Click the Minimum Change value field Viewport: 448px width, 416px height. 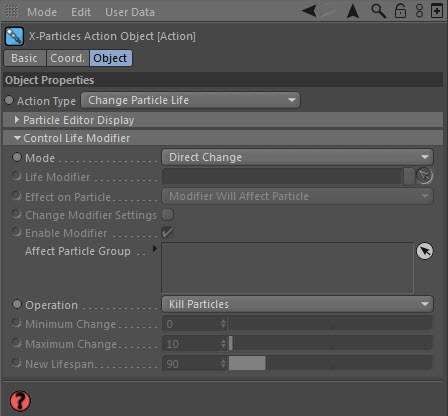coord(191,324)
